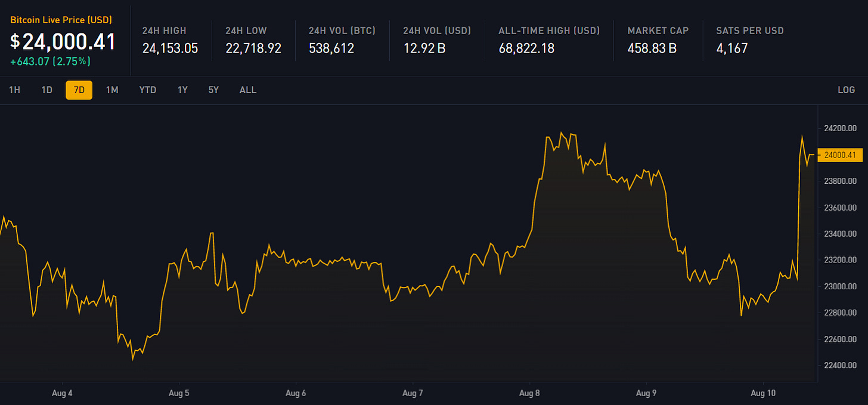Switch chart to 1Y range
Screen dimensions: 868x405
(x=182, y=90)
